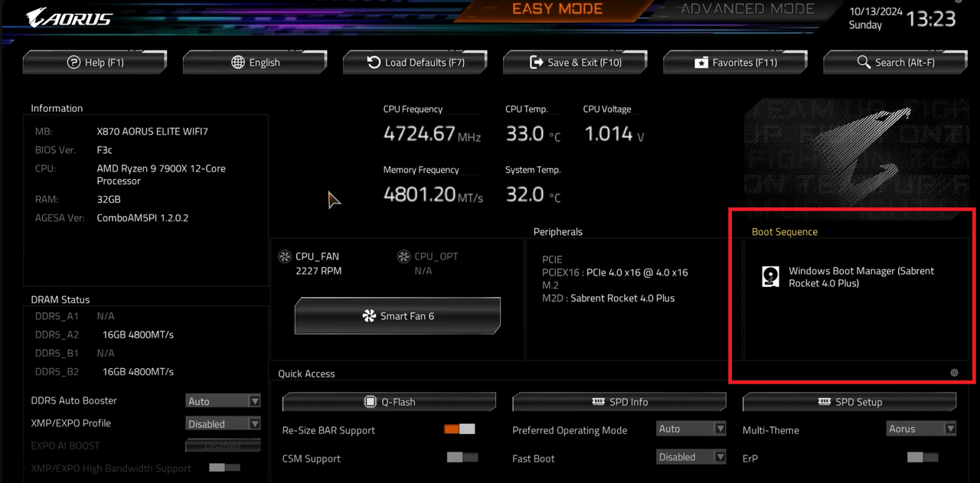The image size is (980, 483).
Task: Toggle Re-Size BAR Support switch
Action: (459, 429)
